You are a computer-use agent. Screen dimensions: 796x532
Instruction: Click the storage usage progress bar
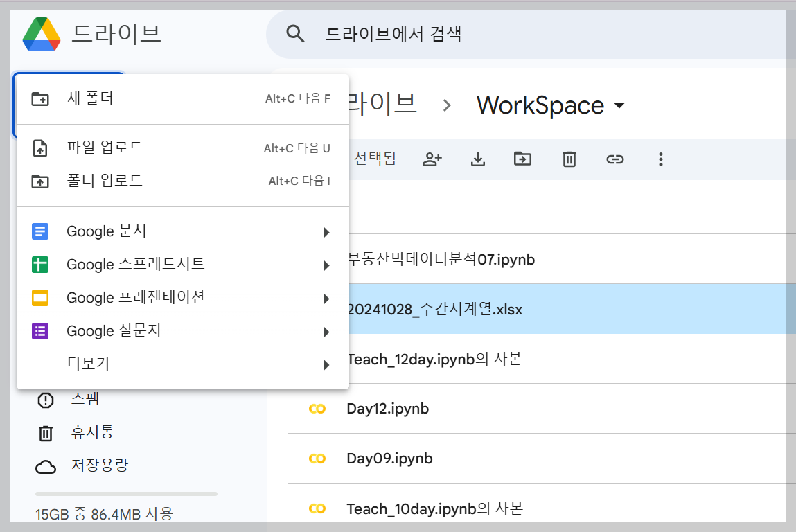click(x=126, y=493)
